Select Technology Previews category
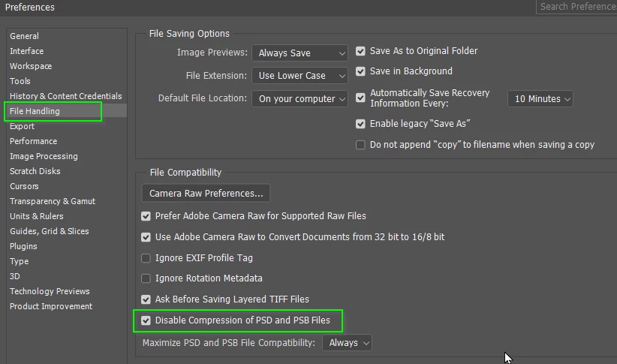The width and height of the screenshot is (617, 364). (x=50, y=291)
